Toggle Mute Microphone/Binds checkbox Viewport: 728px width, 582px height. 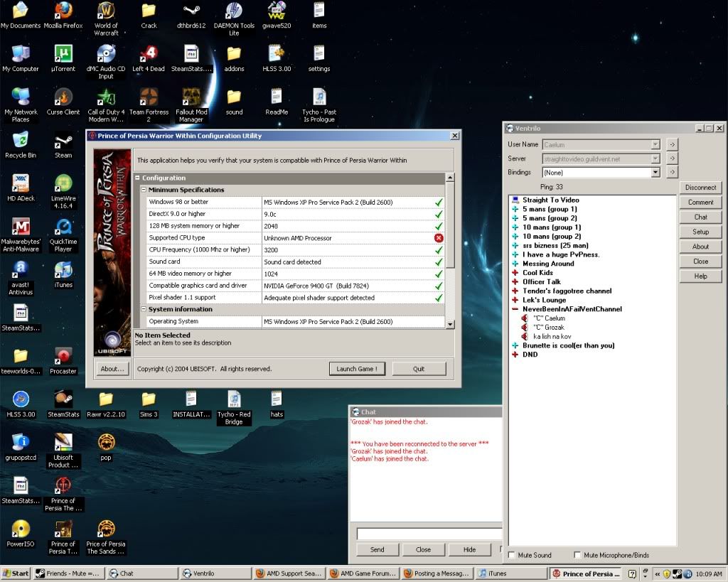[577, 555]
